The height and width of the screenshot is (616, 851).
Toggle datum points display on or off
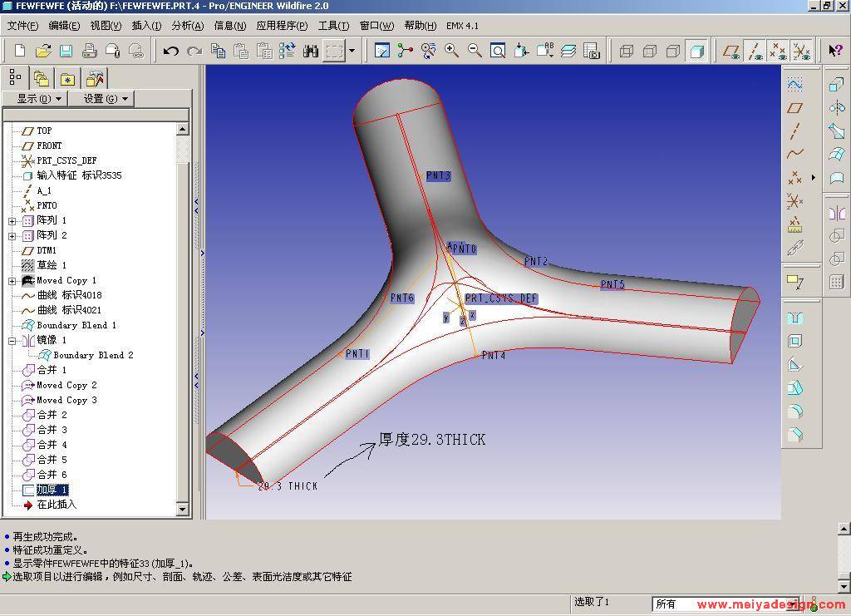point(779,51)
